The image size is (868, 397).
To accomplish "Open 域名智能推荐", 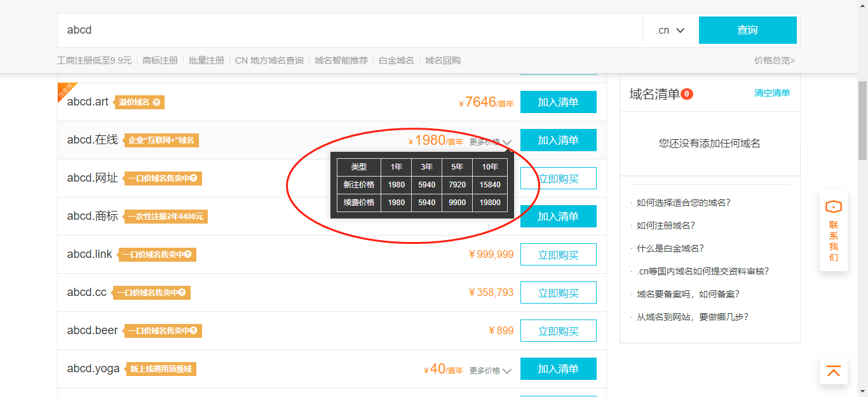I will pyautogui.click(x=341, y=60).
